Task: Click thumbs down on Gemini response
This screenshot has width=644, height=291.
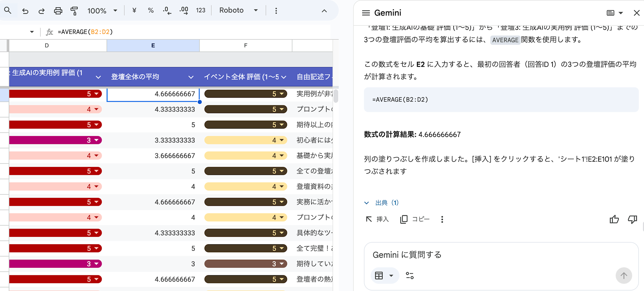Action: tap(632, 219)
